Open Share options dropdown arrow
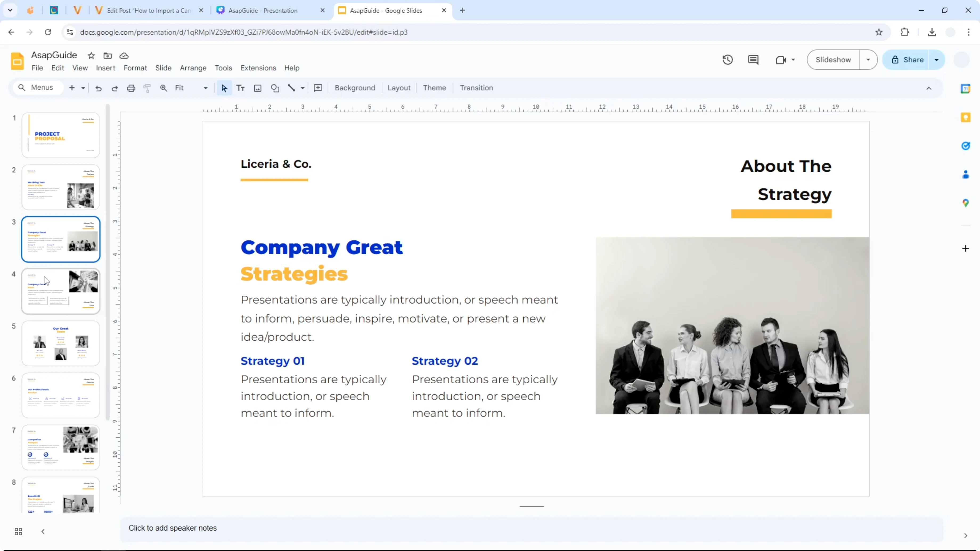Screen dimensions: 980x551 [x=937, y=60]
